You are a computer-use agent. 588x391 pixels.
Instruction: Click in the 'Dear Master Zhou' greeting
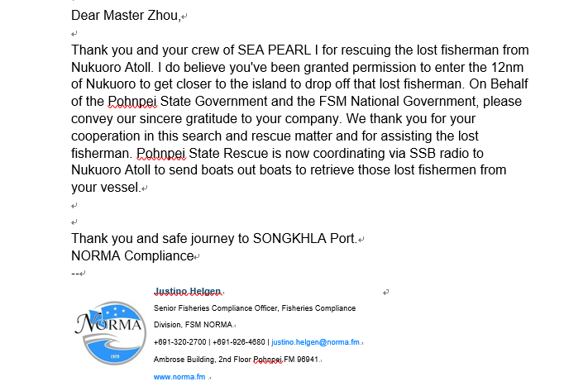pos(125,16)
